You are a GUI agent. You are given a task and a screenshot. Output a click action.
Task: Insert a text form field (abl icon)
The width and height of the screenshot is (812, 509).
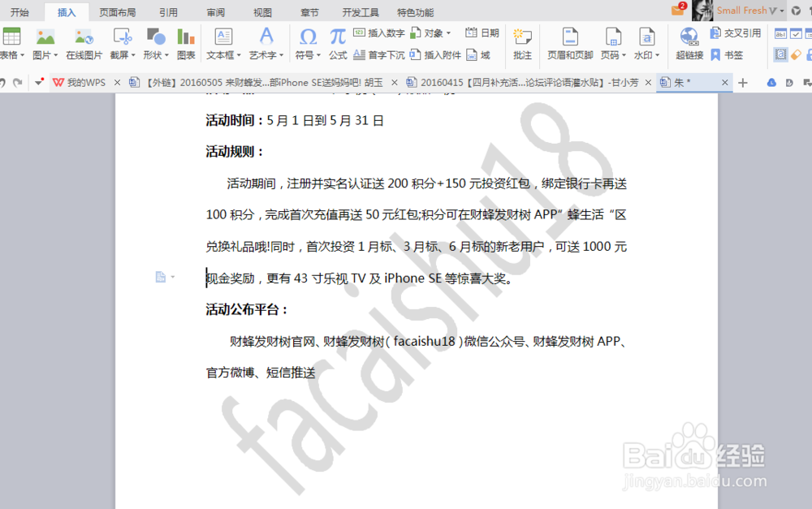click(780, 34)
